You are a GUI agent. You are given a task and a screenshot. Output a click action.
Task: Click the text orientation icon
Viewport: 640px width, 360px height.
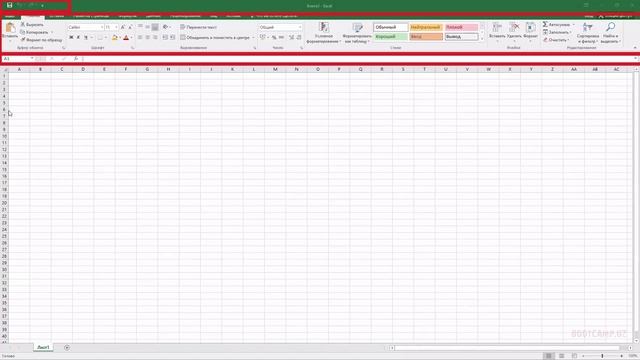pyautogui.click(x=165, y=27)
